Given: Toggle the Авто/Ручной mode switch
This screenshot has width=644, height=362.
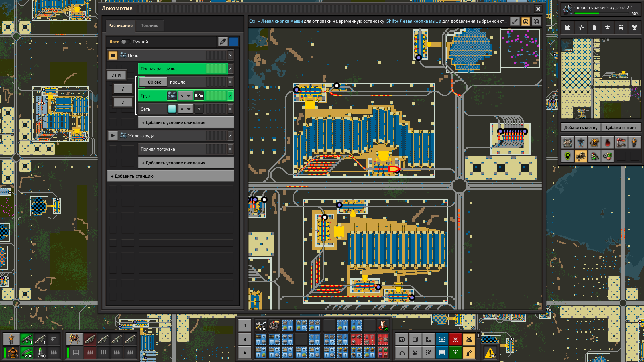Looking at the screenshot, I should (126, 42).
